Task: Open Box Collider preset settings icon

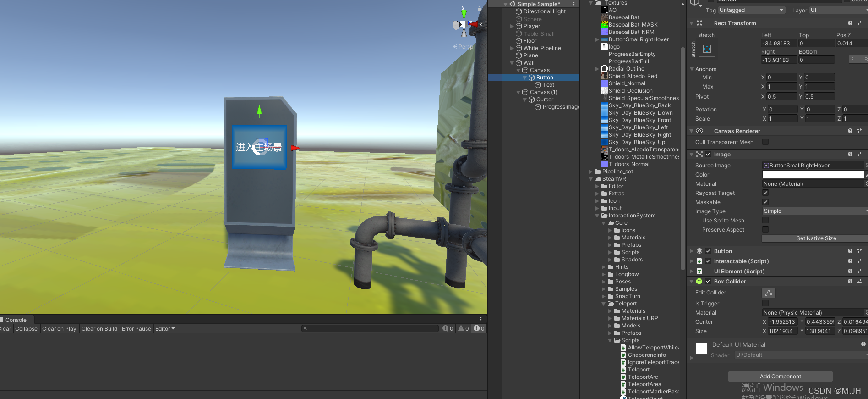Action: point(859,281)
